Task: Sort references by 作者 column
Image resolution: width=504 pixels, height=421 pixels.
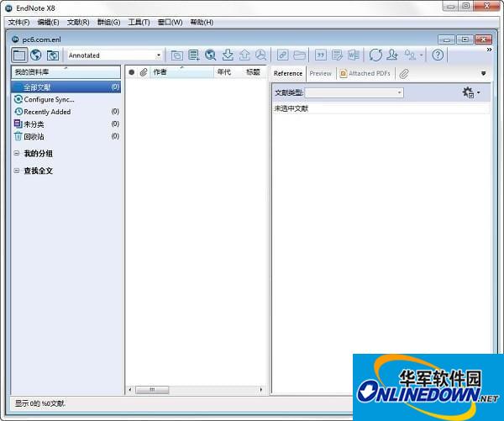Action: point(182,72)
